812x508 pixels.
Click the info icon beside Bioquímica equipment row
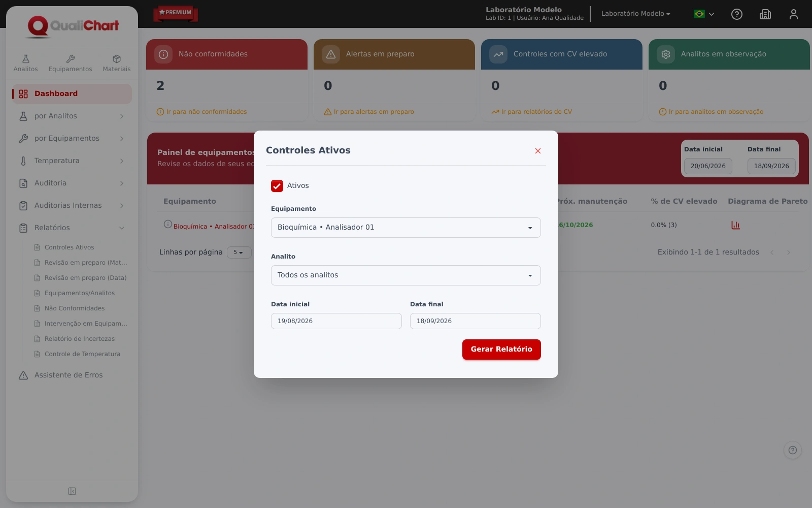click(168, 224)
